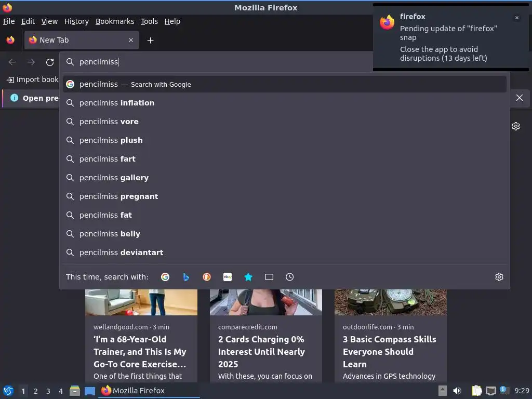Click the 9:29 clock in taskbar
The width and height of the screenshot is (532, 399).
tap(522, 391)
